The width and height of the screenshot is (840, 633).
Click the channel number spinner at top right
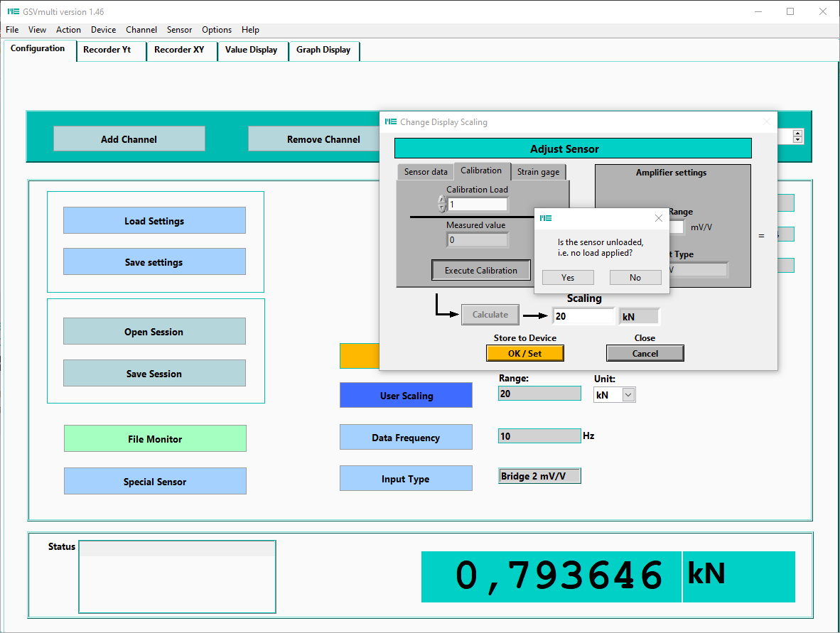coord(798,136)
